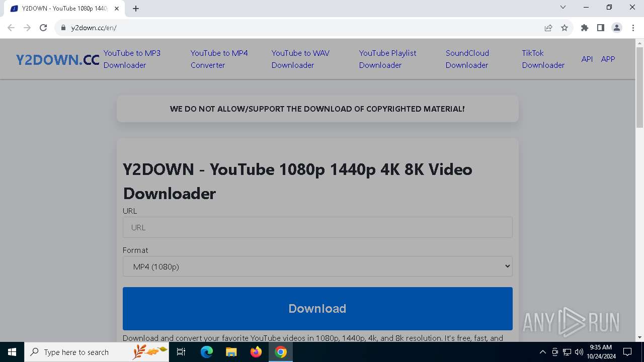Click the Y2DOWN video downloader heading

tap(297, 181)
